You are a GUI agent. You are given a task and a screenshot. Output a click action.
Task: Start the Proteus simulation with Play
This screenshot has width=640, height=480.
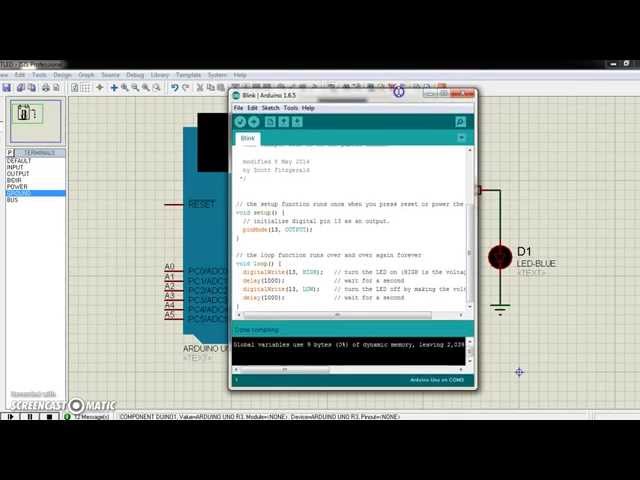point(11,417)
